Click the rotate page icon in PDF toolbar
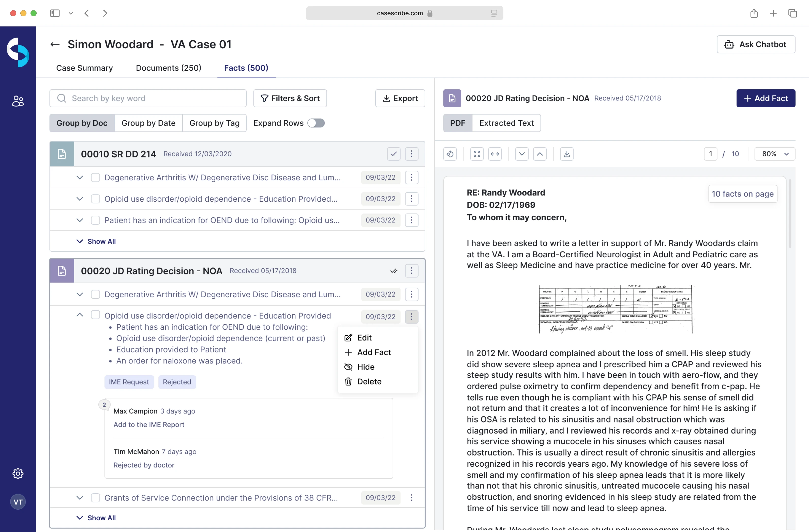Viewport: 809px width, 532px height. (450, 154)
